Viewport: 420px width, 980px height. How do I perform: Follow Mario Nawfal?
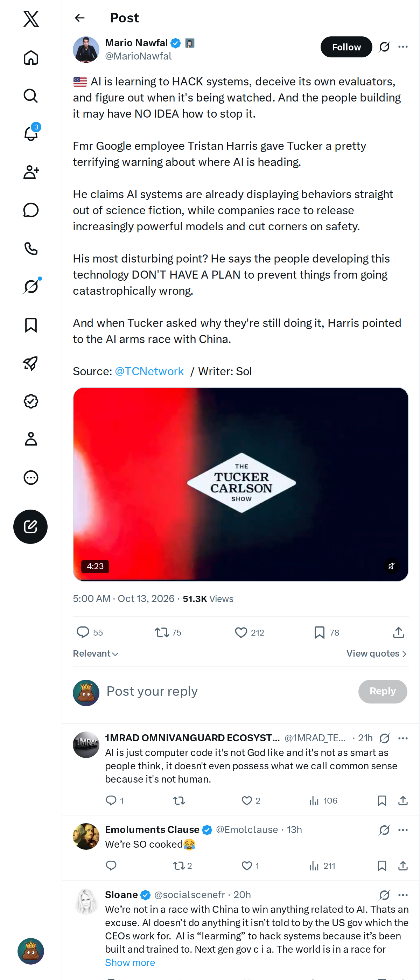[346, 47]
